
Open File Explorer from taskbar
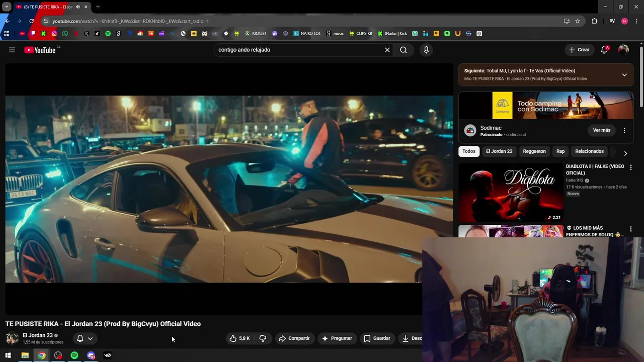25,355
